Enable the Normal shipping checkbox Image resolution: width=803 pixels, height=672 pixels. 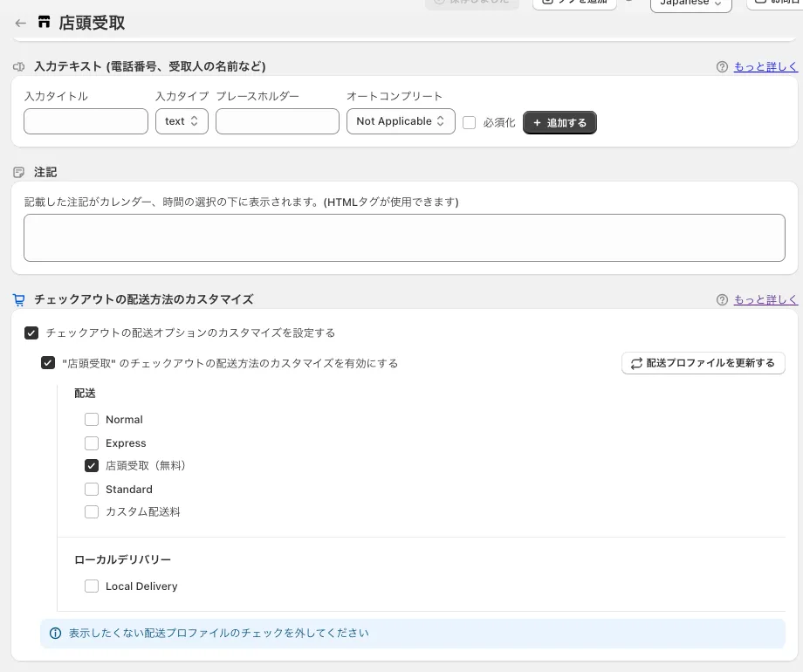click(x=92, y=420)
